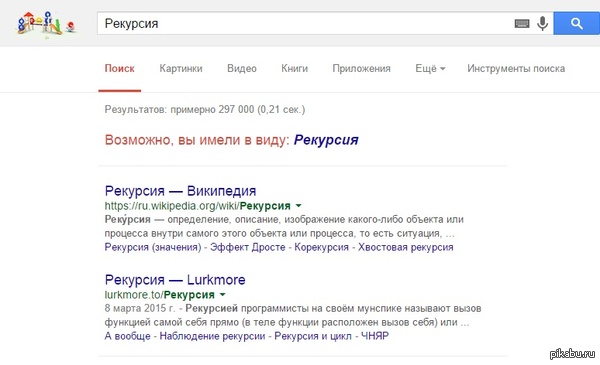Open the Хвостовая рекурсия sublink
The width and height of the screenshot is (600, 365).
click(406, 247)
